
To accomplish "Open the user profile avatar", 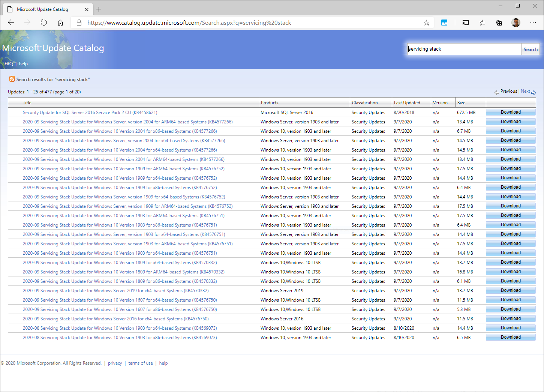I will point(516,23).
